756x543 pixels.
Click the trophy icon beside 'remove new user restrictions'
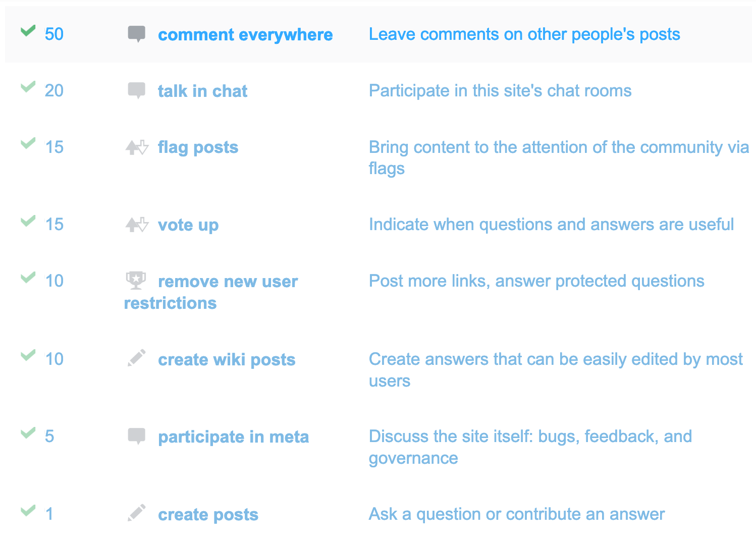point(135,280)
